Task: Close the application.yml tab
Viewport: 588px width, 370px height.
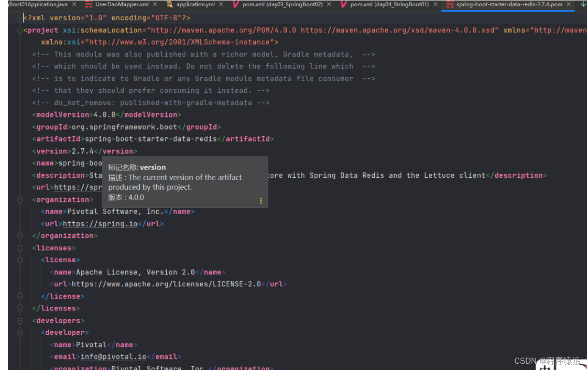Action: point(221,4)
